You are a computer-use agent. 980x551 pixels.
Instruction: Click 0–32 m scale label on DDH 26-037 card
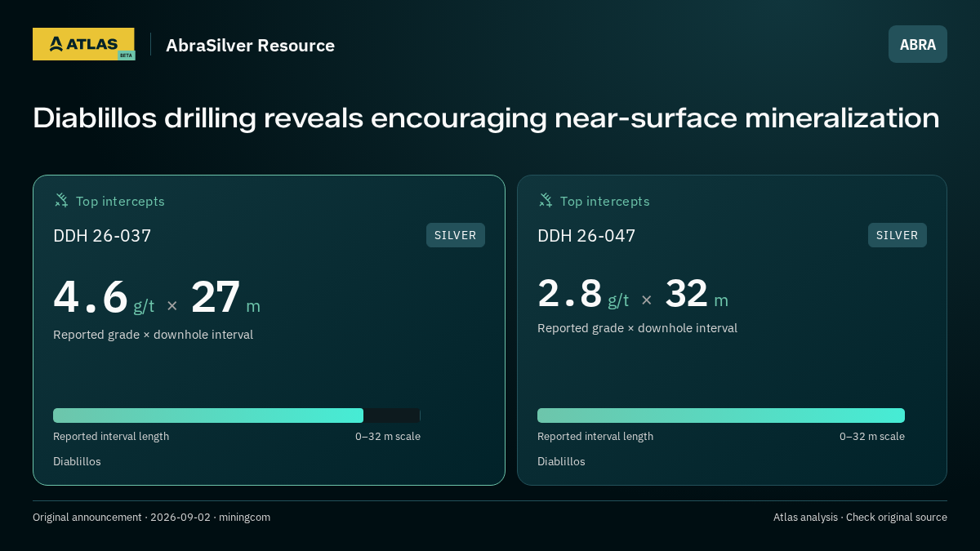[388, 437]
